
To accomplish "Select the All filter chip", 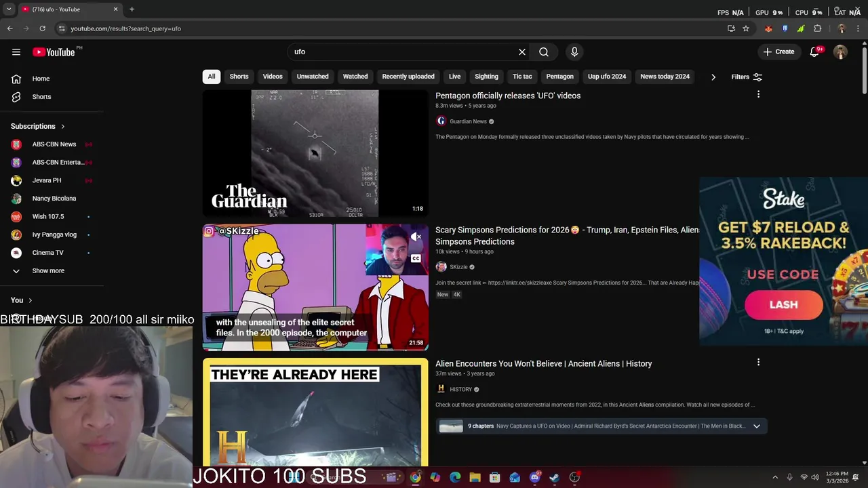I will pos(212,77).
